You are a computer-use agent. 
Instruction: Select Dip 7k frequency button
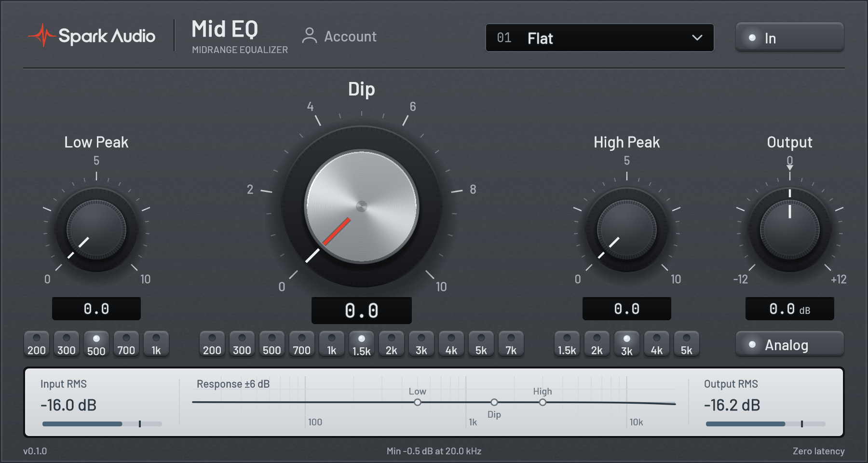[x=511, y=344]
